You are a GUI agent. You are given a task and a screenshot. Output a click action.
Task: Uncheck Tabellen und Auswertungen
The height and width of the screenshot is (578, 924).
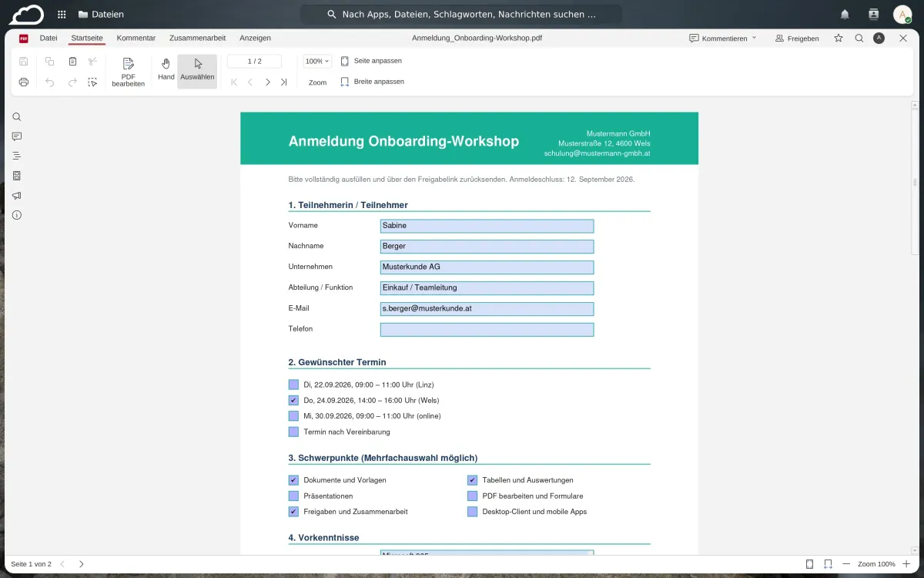[473, 480]
